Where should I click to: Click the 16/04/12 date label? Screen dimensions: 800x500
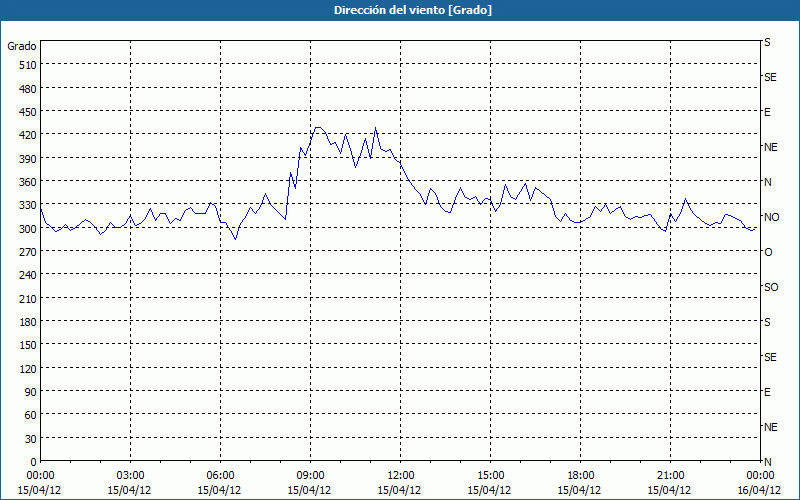(x=760, y=490)
